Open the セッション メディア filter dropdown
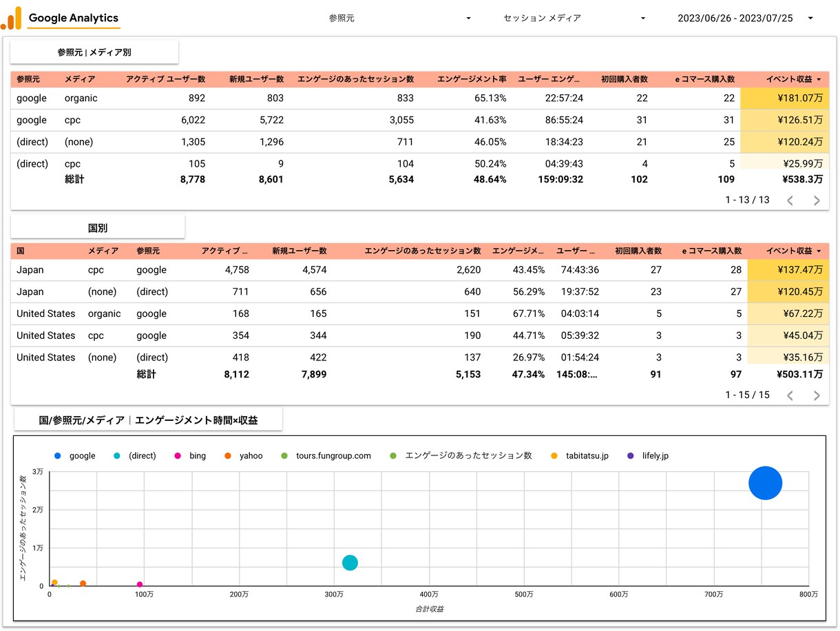 [x=575, y=18]
